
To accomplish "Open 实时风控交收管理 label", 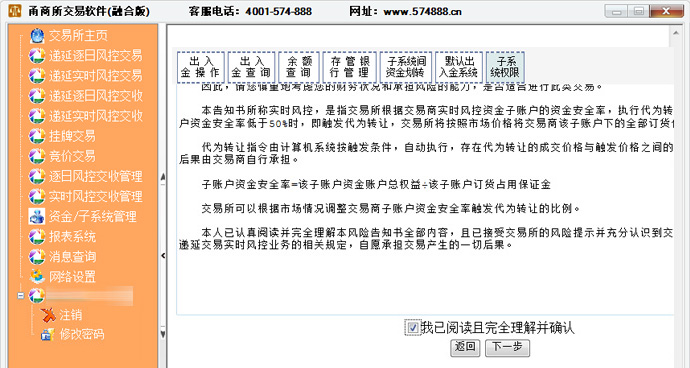I will 95,196.
